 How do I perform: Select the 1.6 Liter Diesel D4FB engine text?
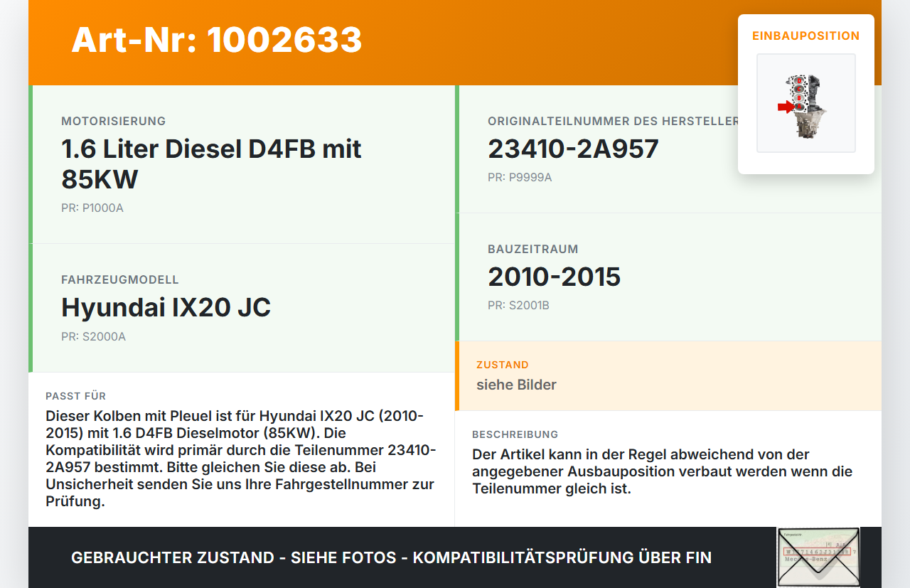coord(211,164)
